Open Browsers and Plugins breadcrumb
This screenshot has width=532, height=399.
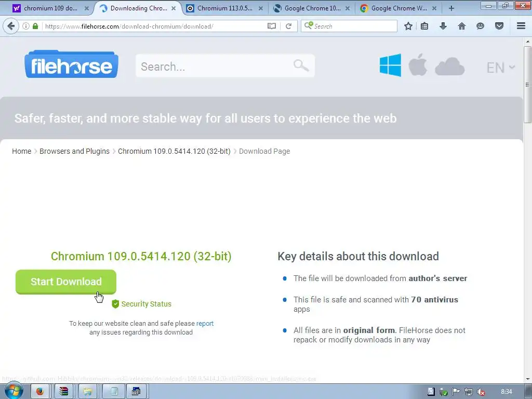pyautogui.click(x=74, y=151)
